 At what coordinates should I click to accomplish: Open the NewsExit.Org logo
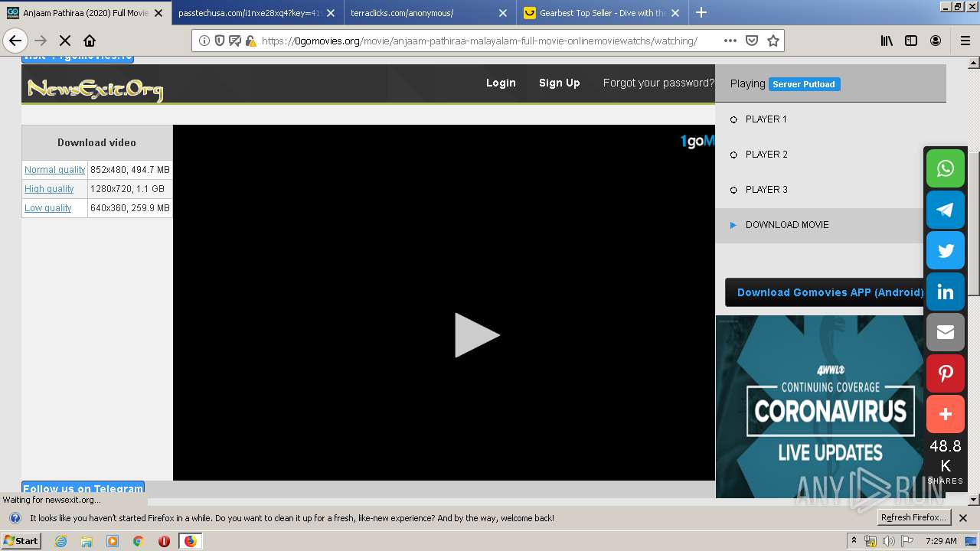coord(95,89)
